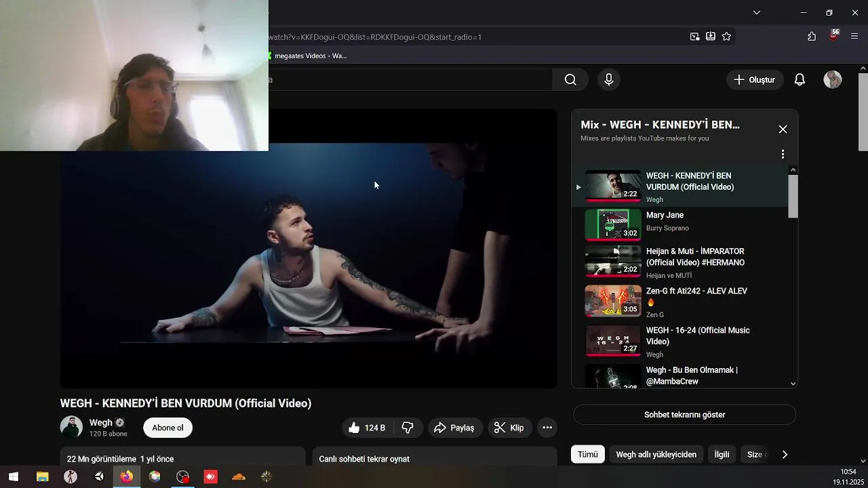
Task: Select Wegh adlı yükleyiciden chip
Action: click(656, 455)
